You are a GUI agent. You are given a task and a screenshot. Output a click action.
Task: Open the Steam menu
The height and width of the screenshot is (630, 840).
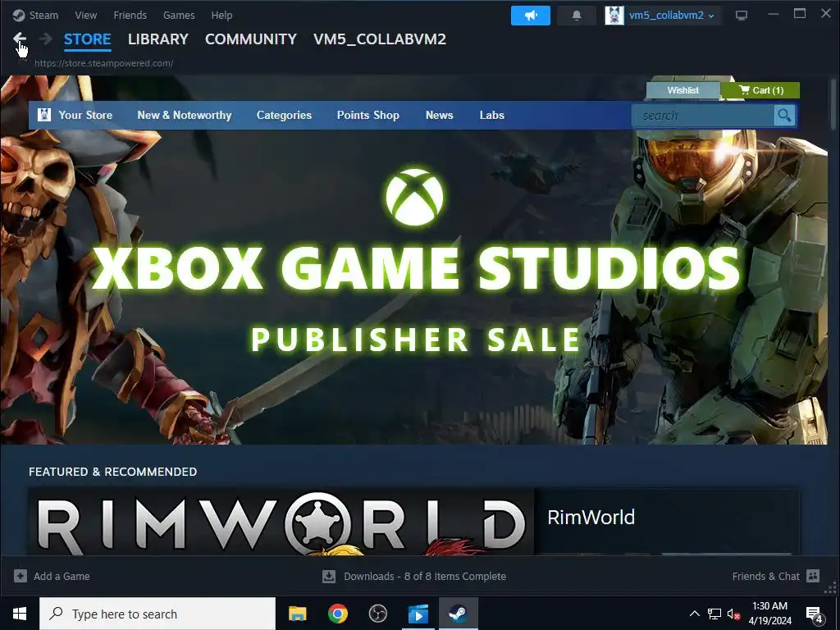pyautogui.click(x=43, y=15)
